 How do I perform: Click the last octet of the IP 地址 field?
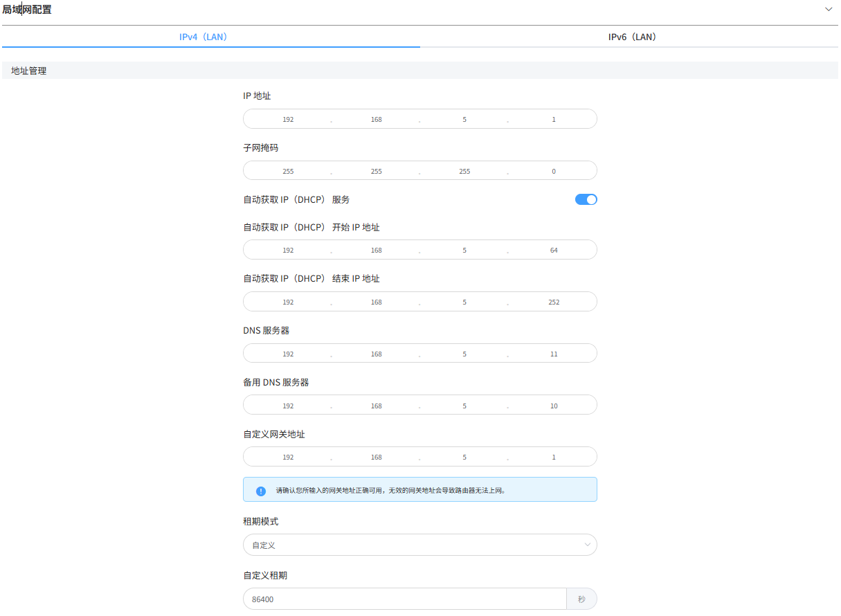[x=554, y=118]
